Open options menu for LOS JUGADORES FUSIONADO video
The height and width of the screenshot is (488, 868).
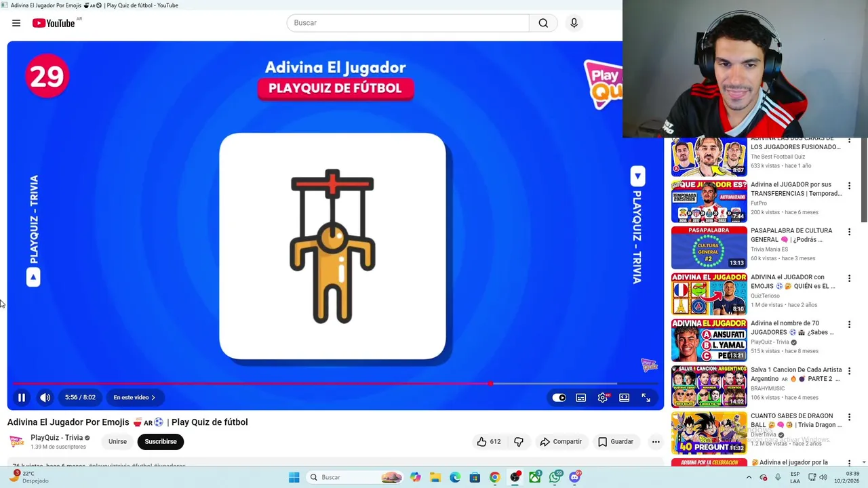point(849,140)
